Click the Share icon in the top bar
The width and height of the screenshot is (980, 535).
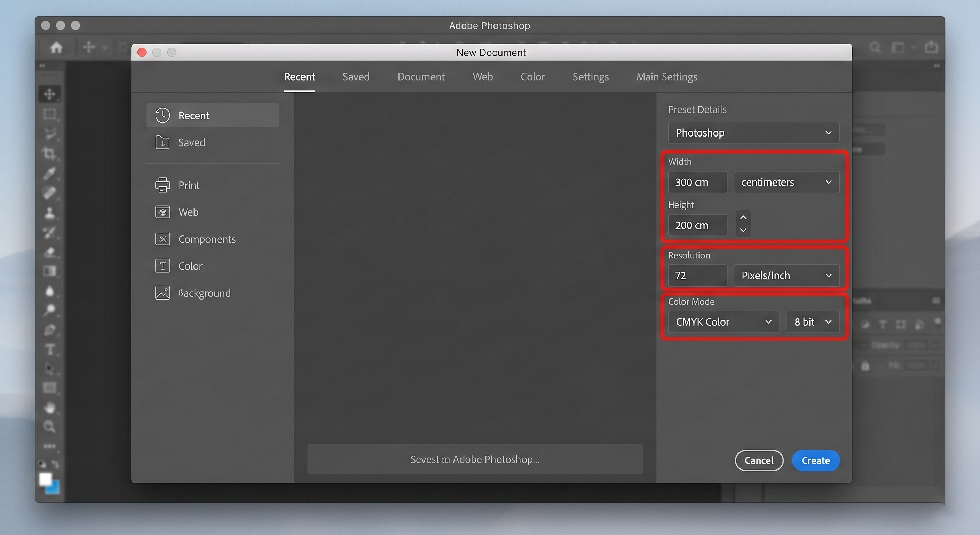(931, 47)
